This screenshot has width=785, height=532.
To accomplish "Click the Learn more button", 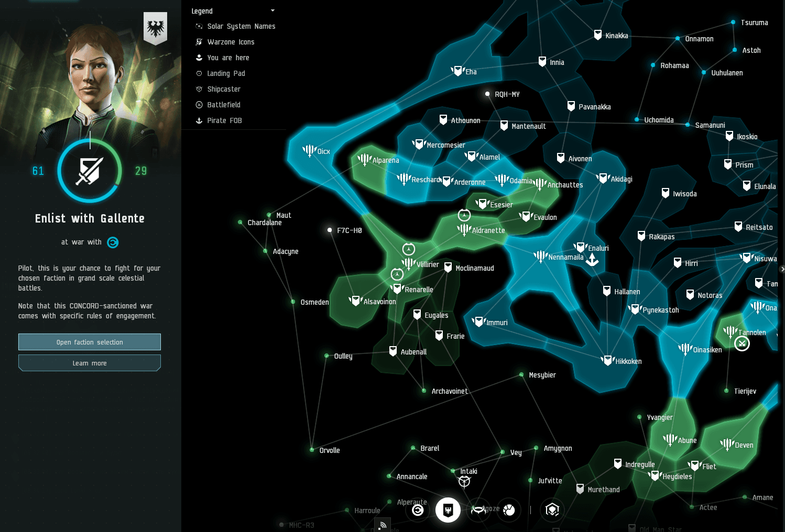I will pos(90,363).
